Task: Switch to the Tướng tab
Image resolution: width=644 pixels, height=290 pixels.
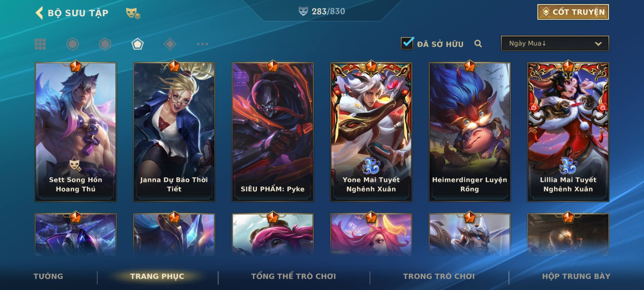Action: click(x=48, y=276)
